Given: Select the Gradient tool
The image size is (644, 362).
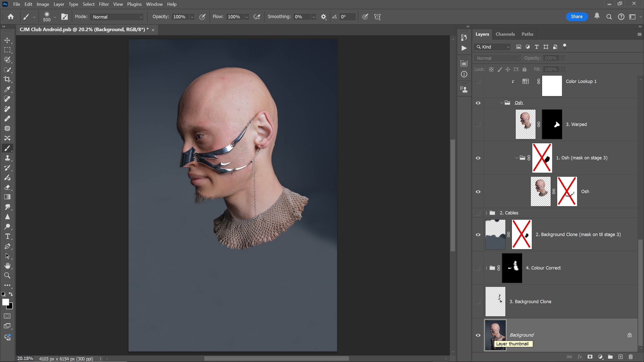Looking at the screenshot, I should coord(7,197).
